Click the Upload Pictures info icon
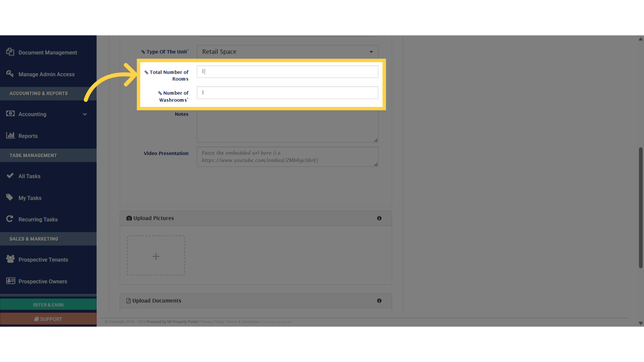 pyautogui.click(x=379, y=218)
